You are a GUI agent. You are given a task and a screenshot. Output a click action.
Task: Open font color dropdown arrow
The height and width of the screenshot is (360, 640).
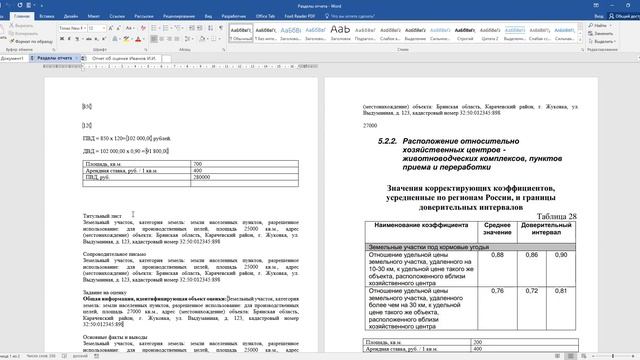click(x=143, y=39)
